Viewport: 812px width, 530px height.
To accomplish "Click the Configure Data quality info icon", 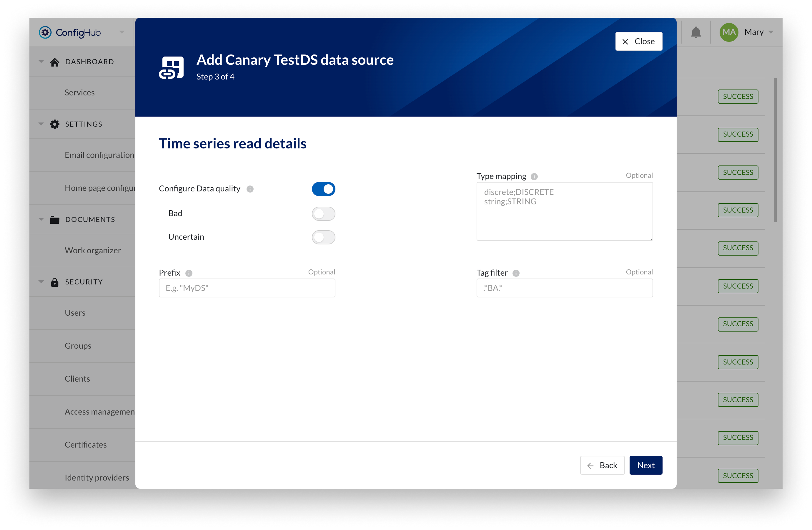I will click(x=250, y=189).
